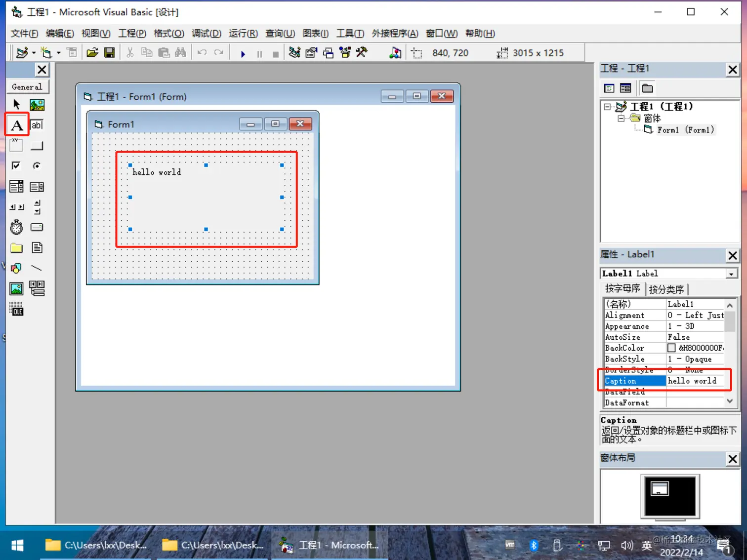Click the form thumbnail in the layout preview
This screenshot has height=560, width=747.
coord(660,488)
